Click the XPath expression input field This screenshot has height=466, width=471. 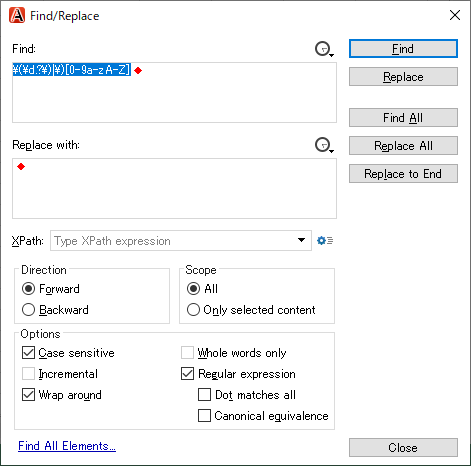(173, 240)
